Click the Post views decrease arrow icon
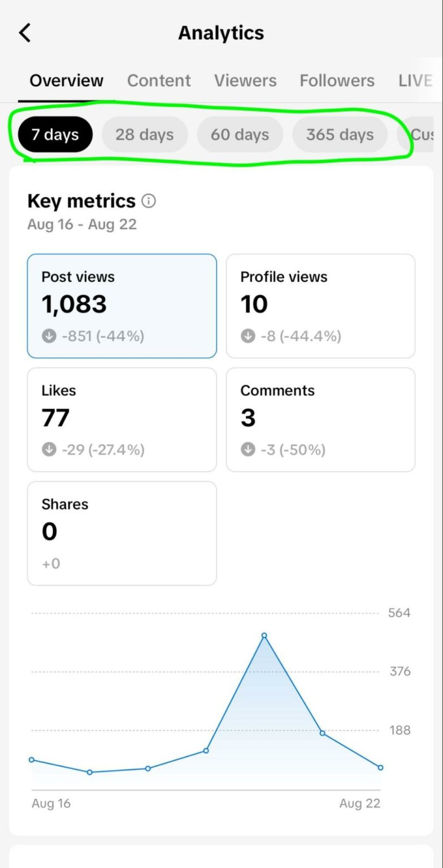This screenshot has width=443, height=868. [x=49, y=336]
